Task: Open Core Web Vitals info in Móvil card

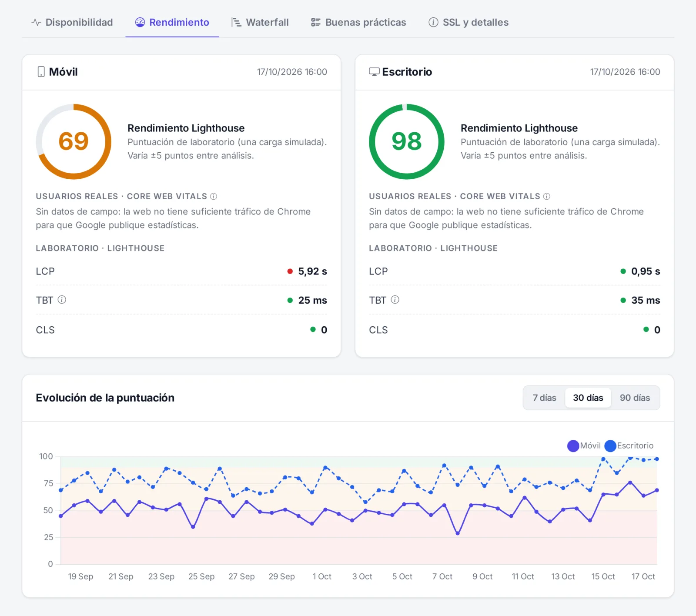Action: [x=214, y=196]
